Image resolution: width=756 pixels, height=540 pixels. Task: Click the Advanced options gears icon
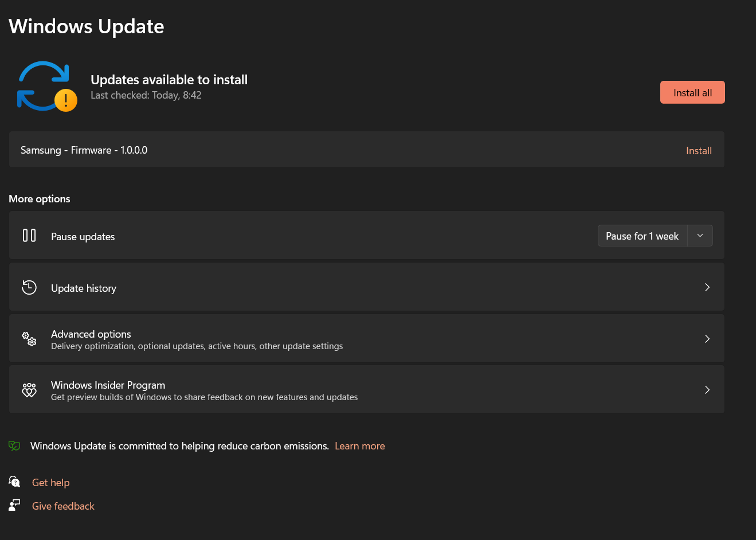pos(29,339)
